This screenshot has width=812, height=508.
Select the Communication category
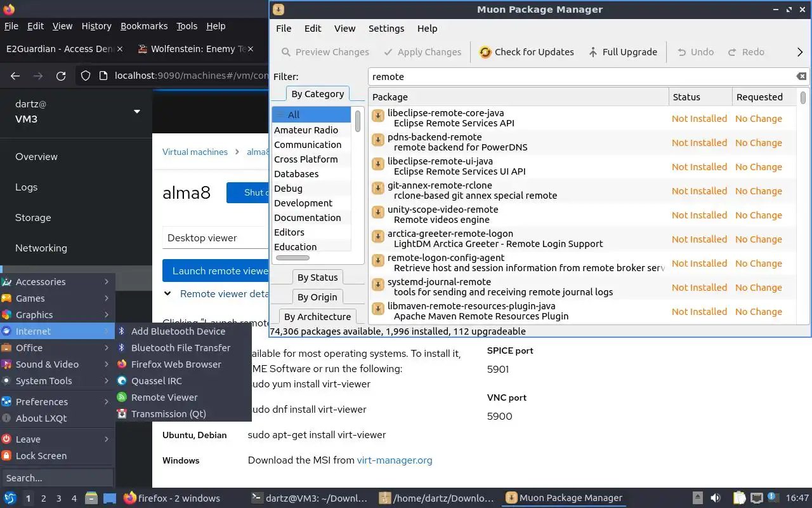click(x=311, y=145)
